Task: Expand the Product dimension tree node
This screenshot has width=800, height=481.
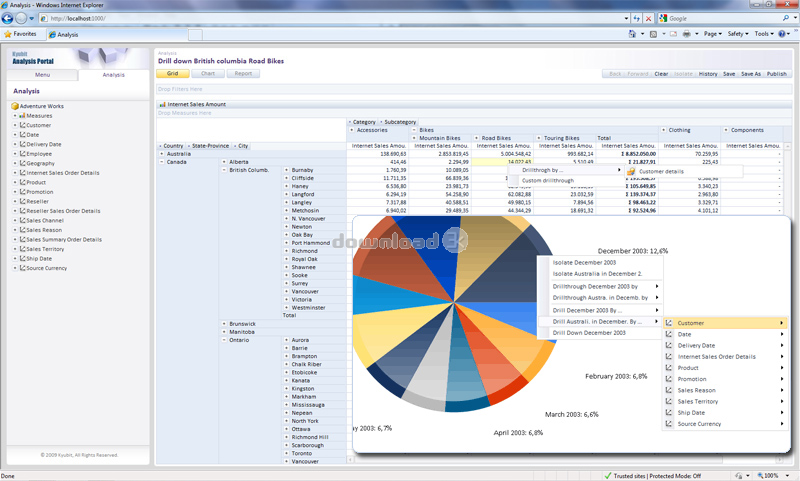Action: coord(15,182)
